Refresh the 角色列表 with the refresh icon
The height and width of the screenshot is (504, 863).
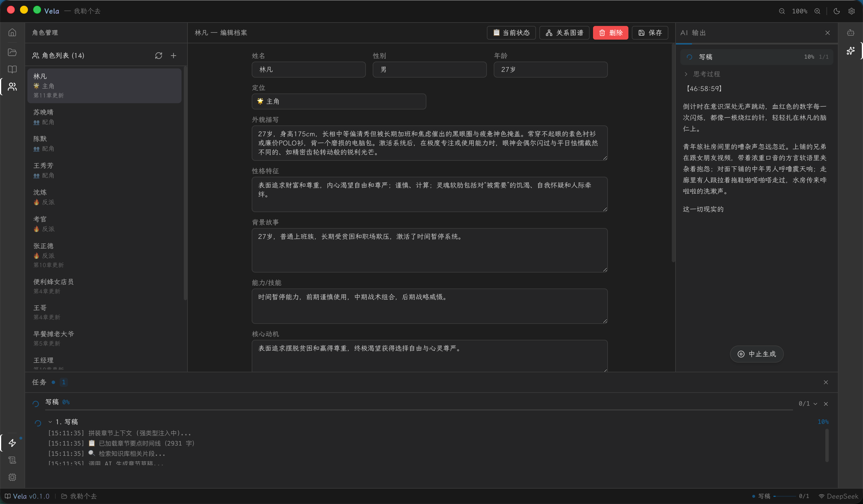159,55
